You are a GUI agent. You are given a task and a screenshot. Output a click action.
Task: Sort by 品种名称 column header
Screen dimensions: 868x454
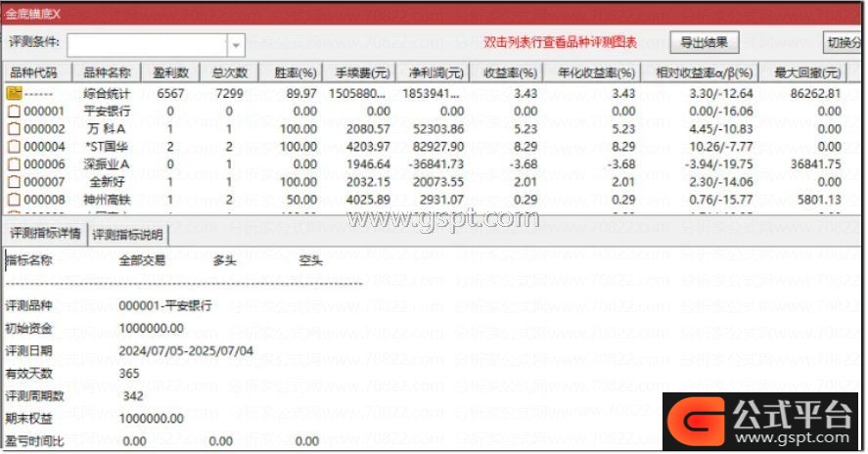(107, 72)
